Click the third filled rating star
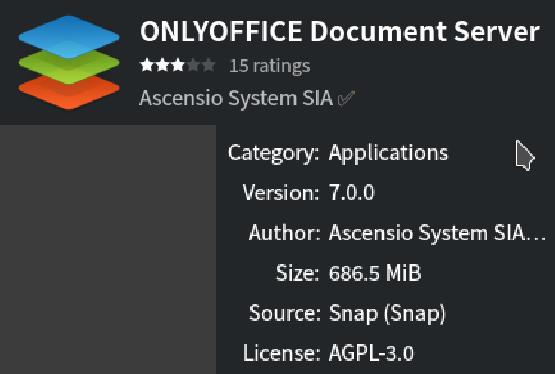This screenshot has height=374, width=555. point(178,65)
